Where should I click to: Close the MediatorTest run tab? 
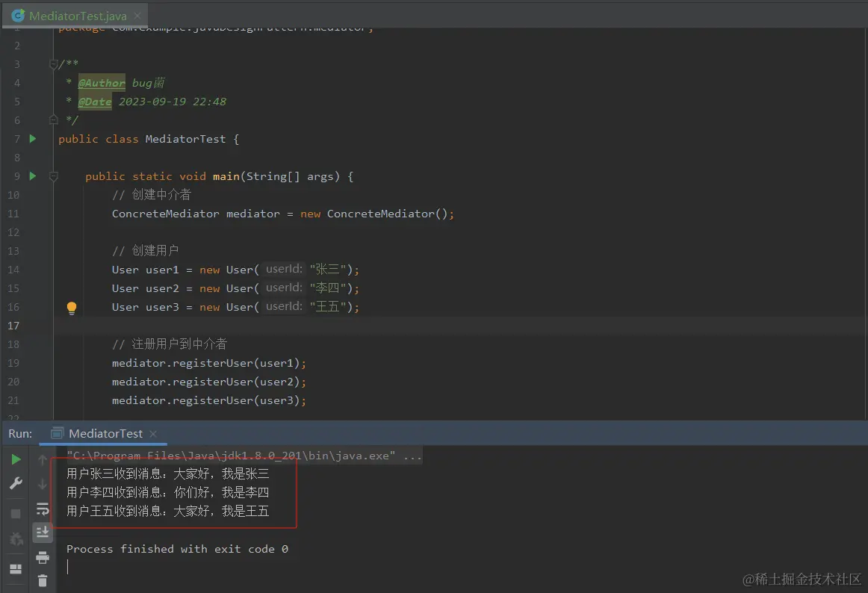[x=153, y=433]
